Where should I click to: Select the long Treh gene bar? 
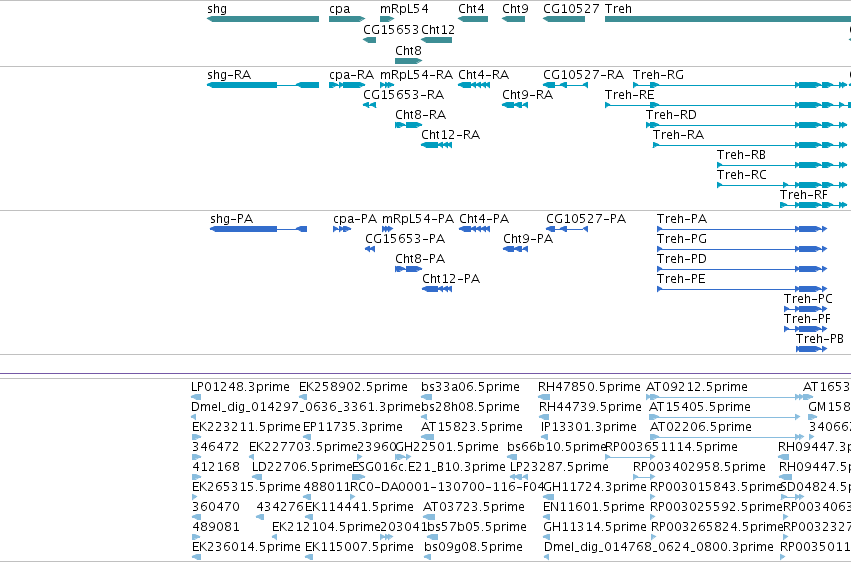pyautogui.click(x=728, y=19)
